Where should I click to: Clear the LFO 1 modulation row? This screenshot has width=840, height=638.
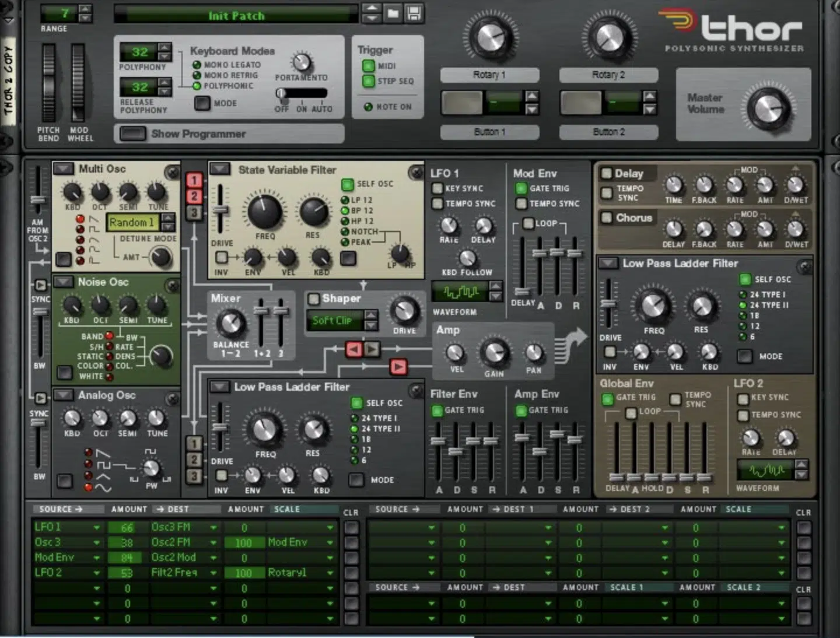pyautogui.click(x=351, y=527)
